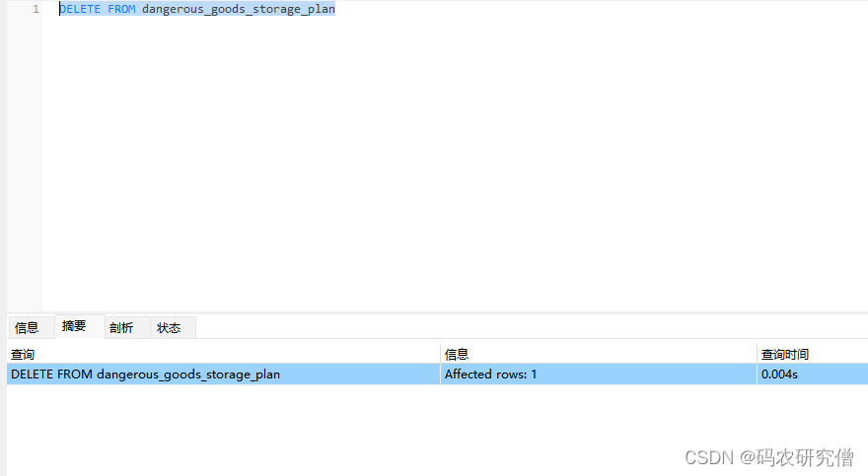Switch to the 信息 tab
The width and height of the screenshot is (868, 476).
[27, 327]
